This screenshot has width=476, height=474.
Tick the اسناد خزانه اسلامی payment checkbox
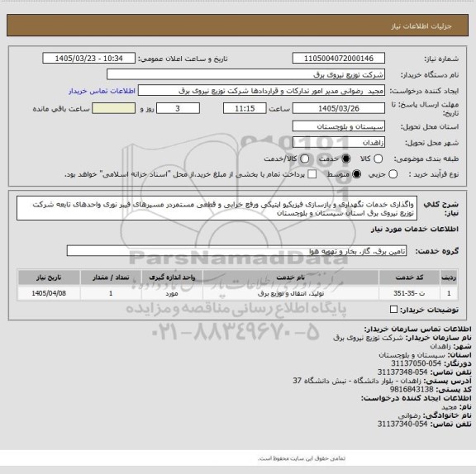click(312, 174)
